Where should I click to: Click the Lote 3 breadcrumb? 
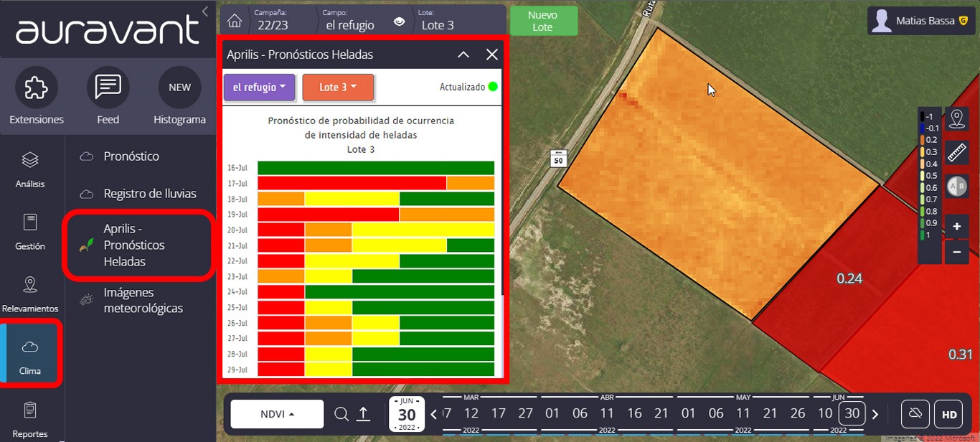pyautogui.click(x=438, y=21)
